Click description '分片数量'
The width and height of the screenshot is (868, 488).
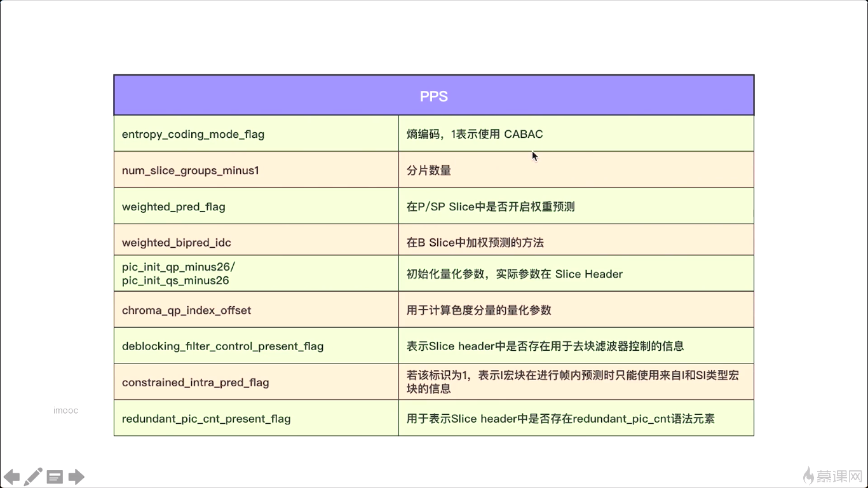point(429,170)
